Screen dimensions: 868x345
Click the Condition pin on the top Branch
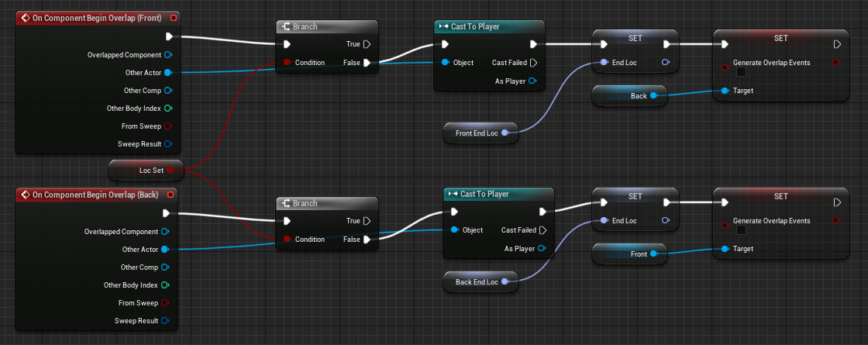tap(287, 63)
